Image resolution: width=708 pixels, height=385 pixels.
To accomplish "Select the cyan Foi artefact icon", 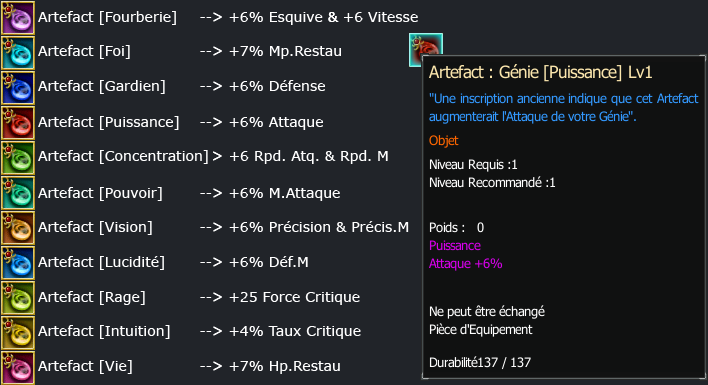I will point(18,53).
